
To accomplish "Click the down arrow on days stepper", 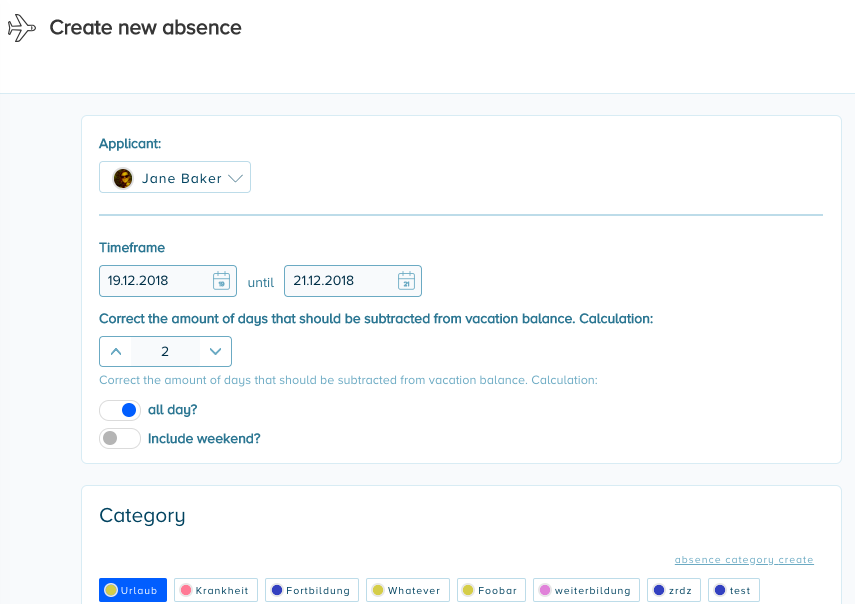I will point(215,352).
